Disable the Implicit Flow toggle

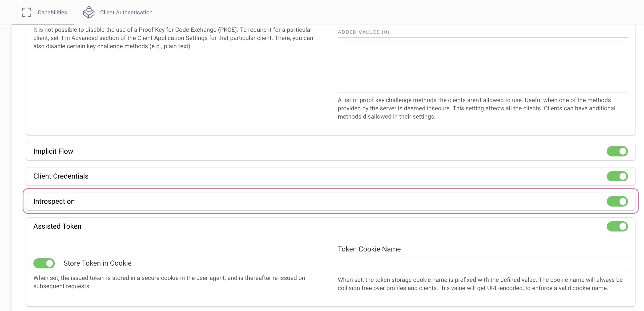617,151
